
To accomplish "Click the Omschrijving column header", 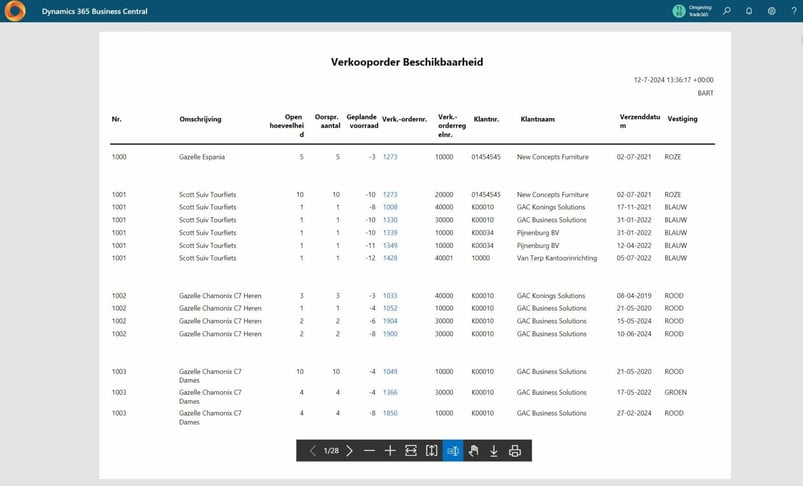I will [200, 119].
